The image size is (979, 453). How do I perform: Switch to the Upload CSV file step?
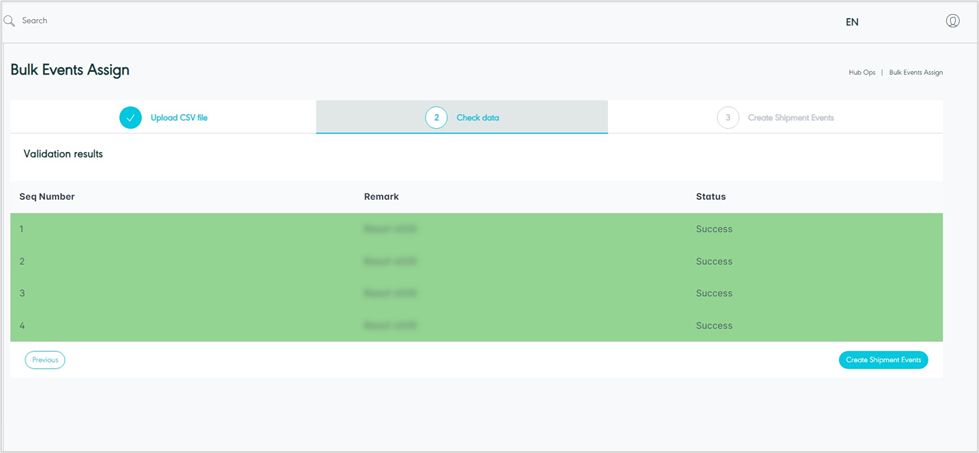pyautogui.click(x=179, y=118)
